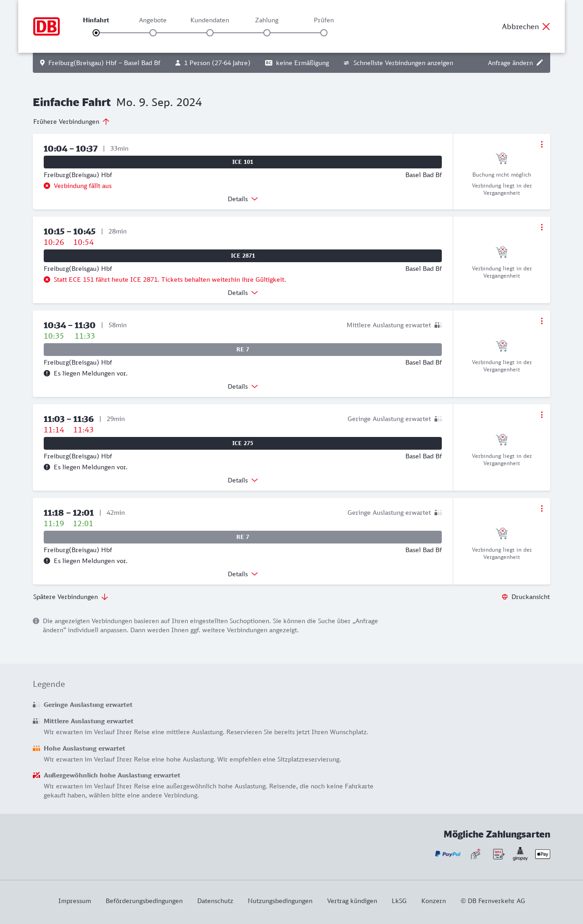Click the printer icon for Druckansicht
This screenshot has width=583, height=924.
pos(505,597)
